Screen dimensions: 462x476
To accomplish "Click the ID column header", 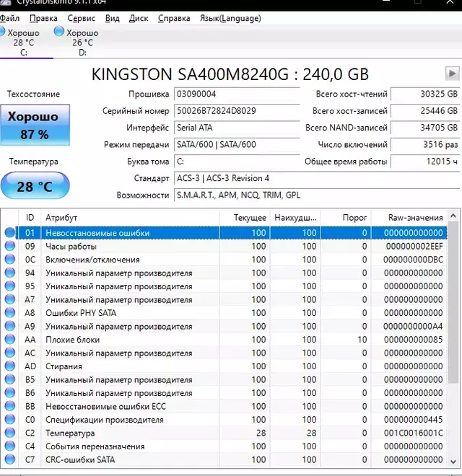I will [x=30, y=218].
